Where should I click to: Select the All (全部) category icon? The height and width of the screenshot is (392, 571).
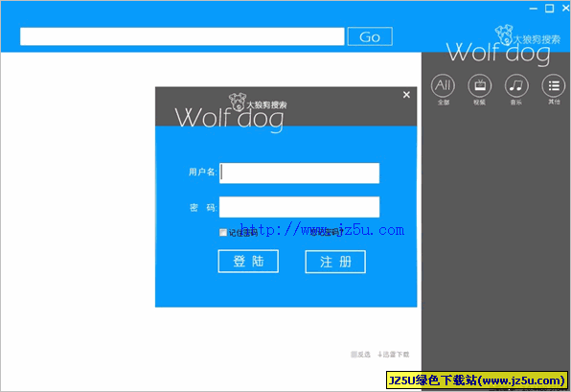click(443, 86)
